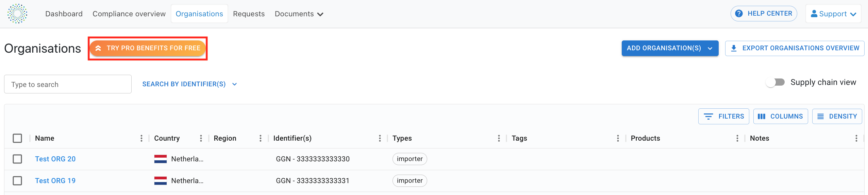868x195 pixels.
Task: Open the Documents menu
Action: [x=299, y=14]
